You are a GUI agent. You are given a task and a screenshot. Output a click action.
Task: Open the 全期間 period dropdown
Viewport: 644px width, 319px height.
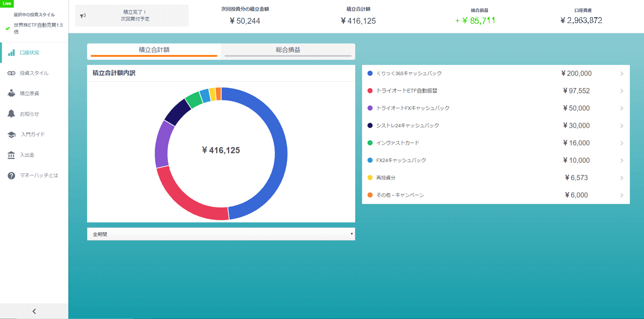[221, 234]
